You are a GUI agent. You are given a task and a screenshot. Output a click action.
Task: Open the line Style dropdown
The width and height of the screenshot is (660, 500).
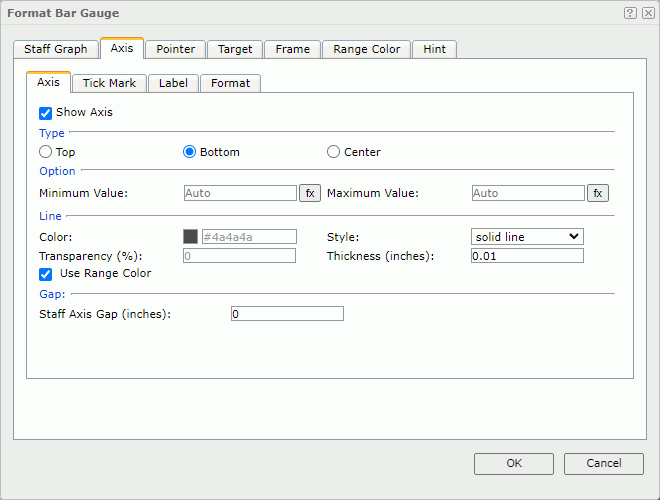pyautogui.click(x=527, y=237)
